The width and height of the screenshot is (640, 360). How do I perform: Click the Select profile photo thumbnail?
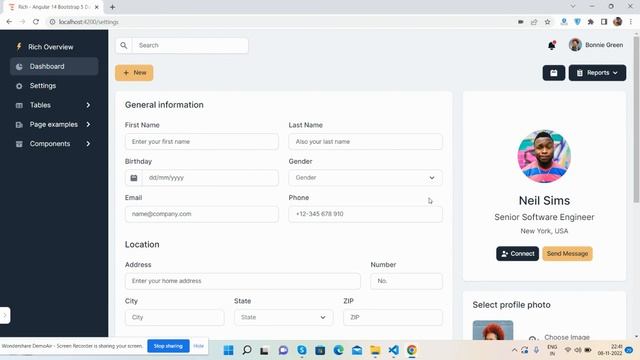(x=493, y=331)
